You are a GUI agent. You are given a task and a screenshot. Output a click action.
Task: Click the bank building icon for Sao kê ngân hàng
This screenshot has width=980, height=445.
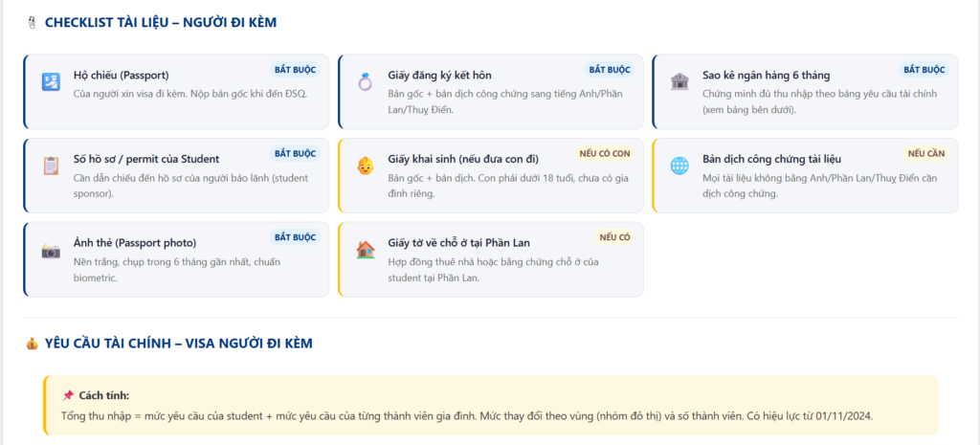click(x=679, y=82)
